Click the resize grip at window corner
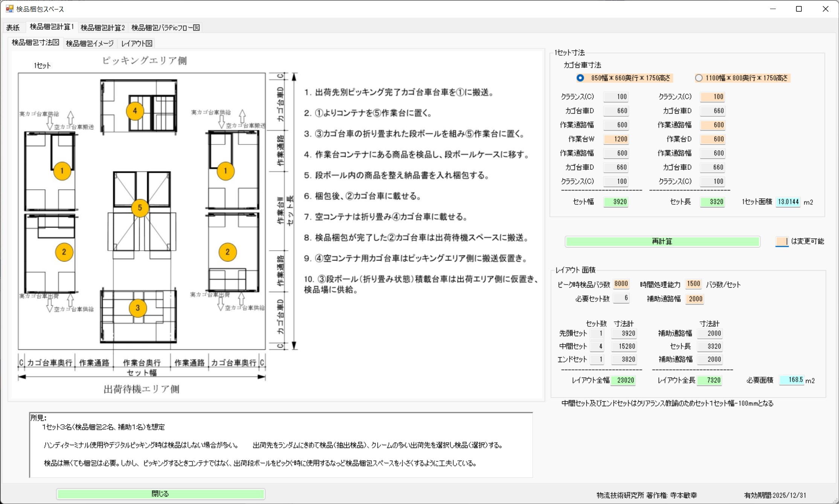Viewport: 839px width, 504px height. point(835,500)
